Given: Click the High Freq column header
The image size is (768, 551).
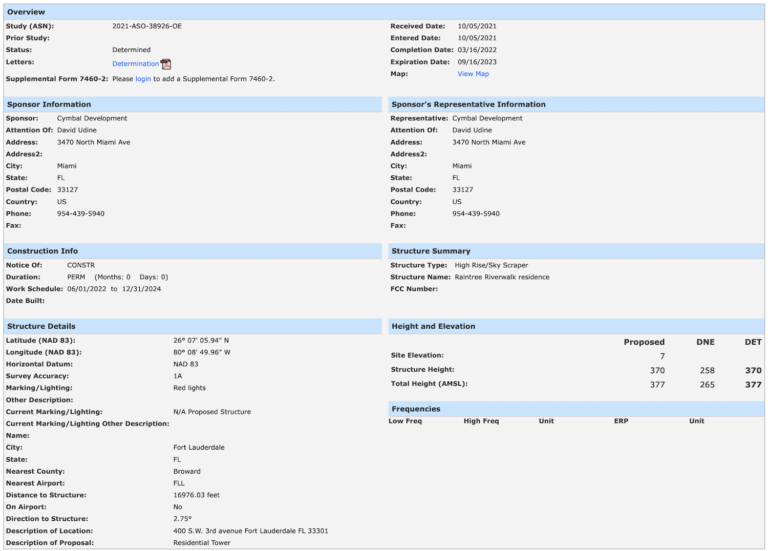Looking at the screenshot, I should (481, 421).
